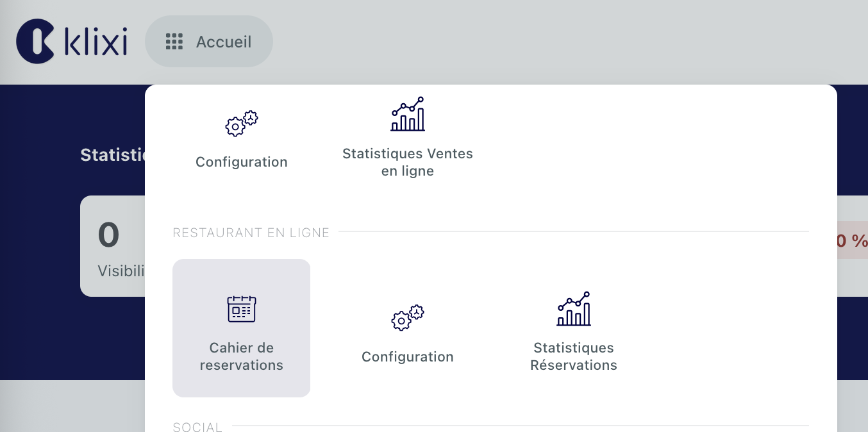Click the Accueil menu label
868x432 pixels.
coord(224,42)
